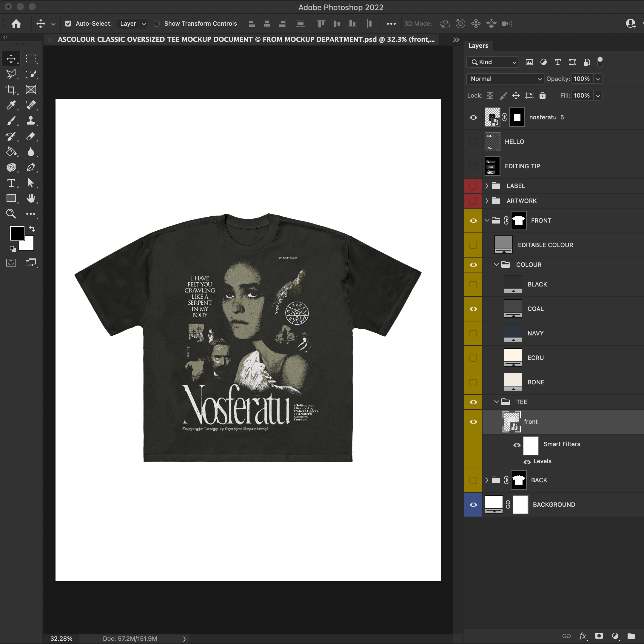
Task: Select the Clone Stamp tool
Action: (31, 121)
